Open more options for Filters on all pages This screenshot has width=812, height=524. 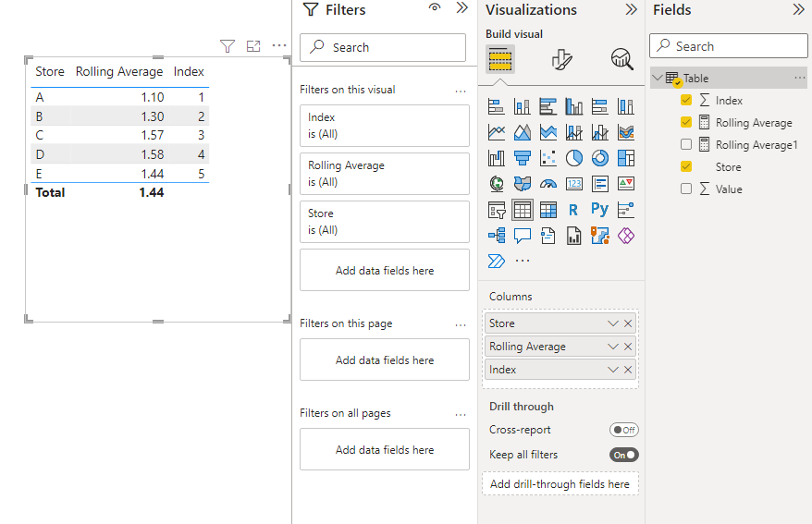(x=461, y=415)
